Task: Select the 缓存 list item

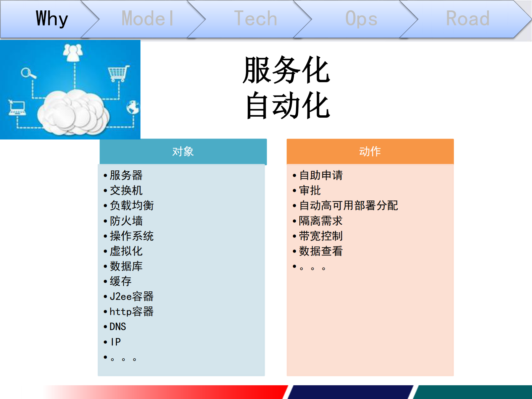Action: [x=121, y=281]
